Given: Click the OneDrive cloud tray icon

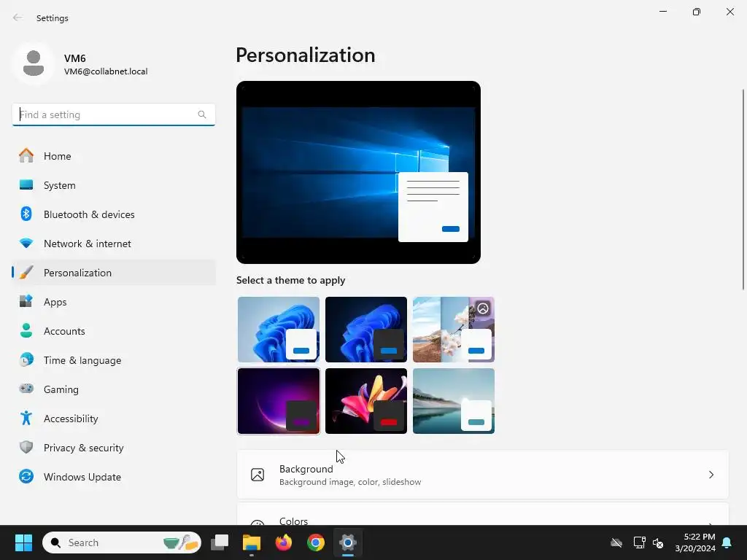Looking at the screenshot, I should 616,542.
